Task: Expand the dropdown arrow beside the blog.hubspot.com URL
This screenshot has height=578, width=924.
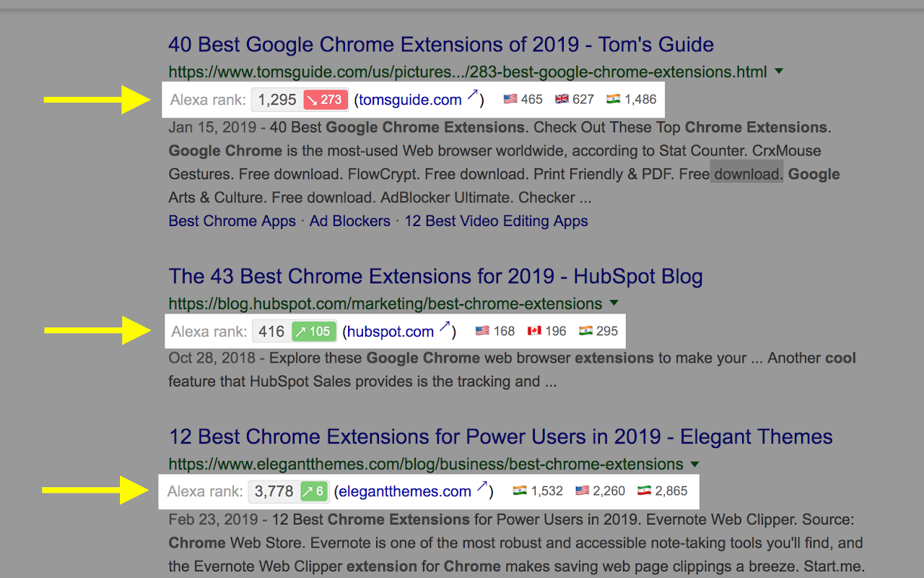Action: click(614, 303)
